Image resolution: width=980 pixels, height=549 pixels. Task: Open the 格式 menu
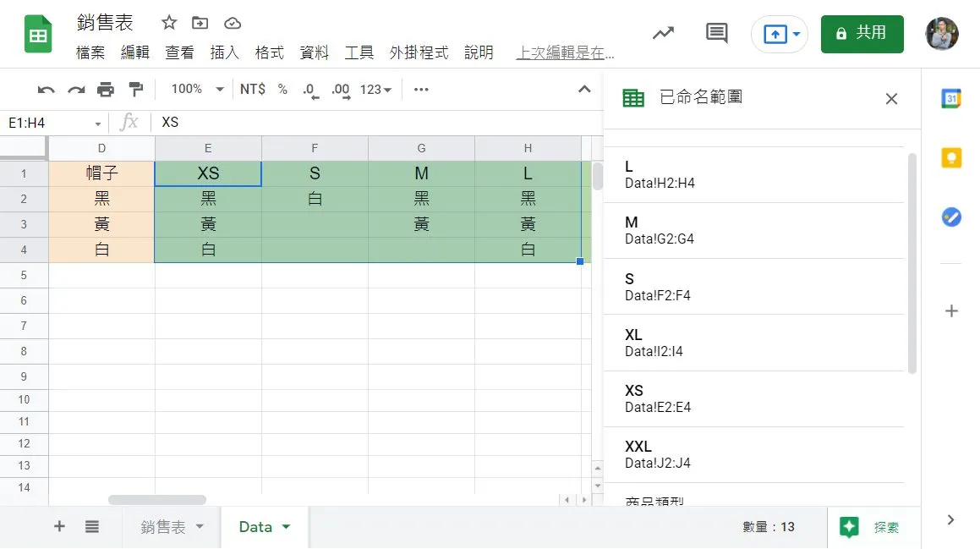point(270,52)
